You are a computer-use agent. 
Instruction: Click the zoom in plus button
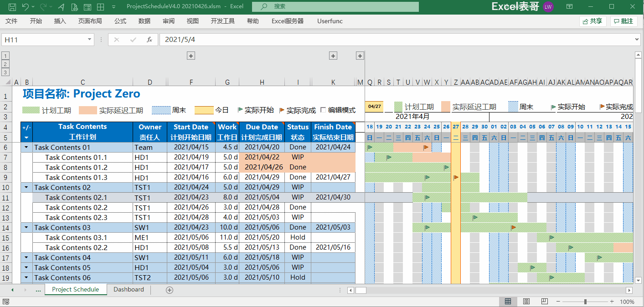click(x=612, y=302)
